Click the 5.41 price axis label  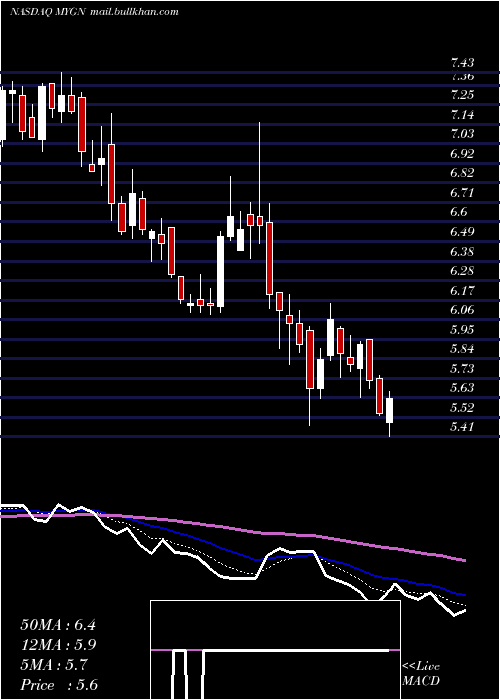(462, 427)
